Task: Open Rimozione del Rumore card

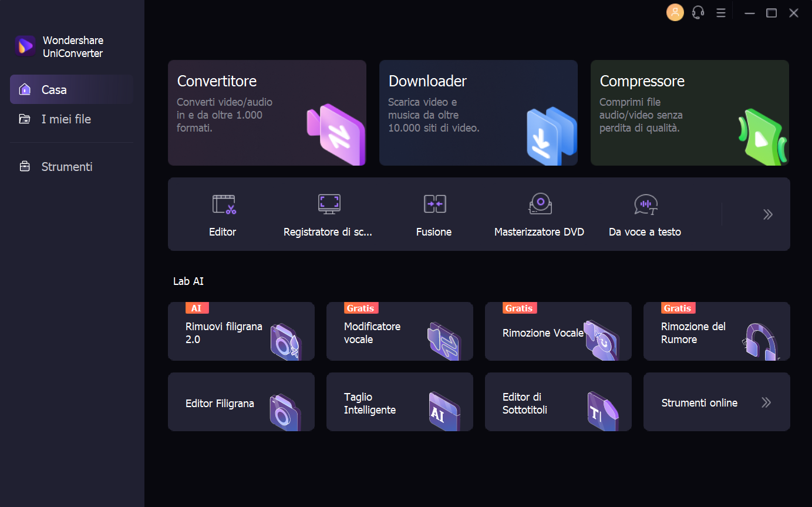Action: point(717,331)
